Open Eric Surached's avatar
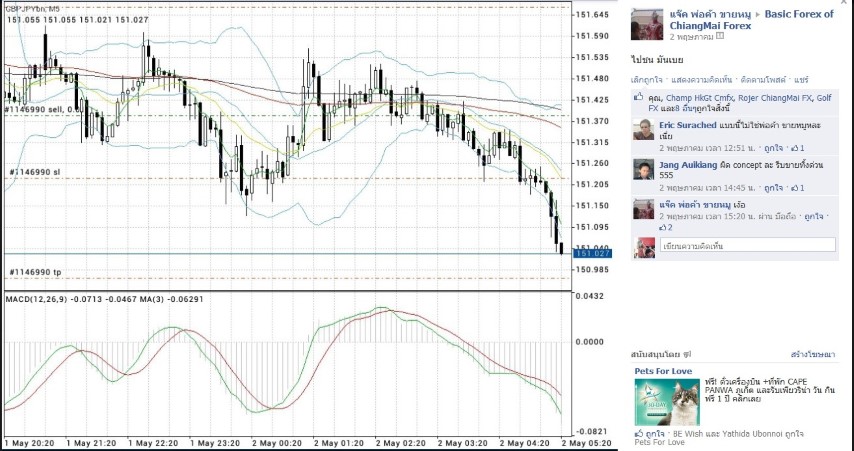This screenshot has height=451, width=854. pos(643,130)
